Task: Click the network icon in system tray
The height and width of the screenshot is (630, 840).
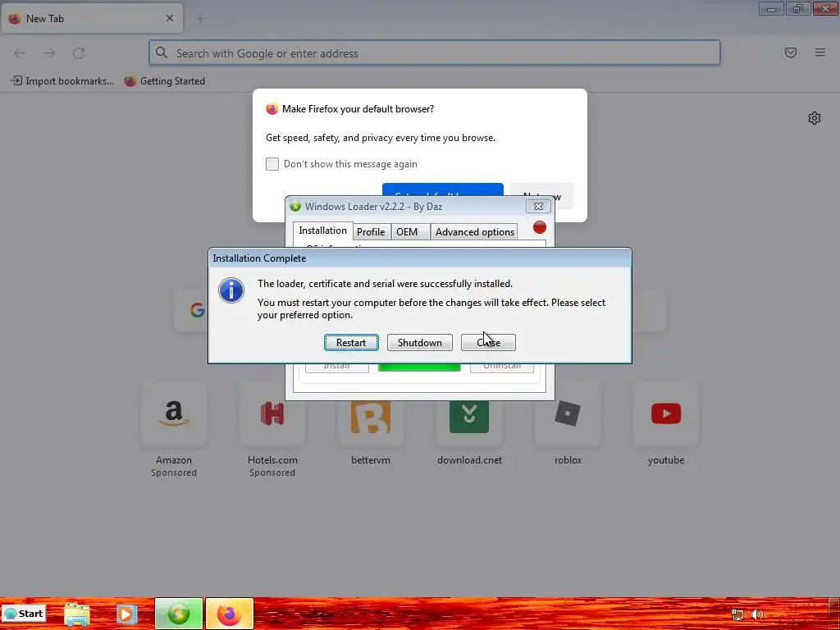Action: tap(737, 614)
